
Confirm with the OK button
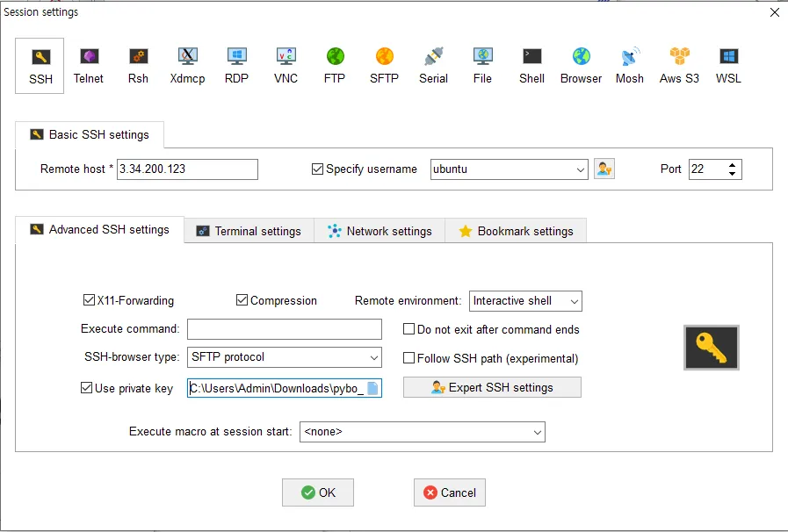click(x=318, y=492)
